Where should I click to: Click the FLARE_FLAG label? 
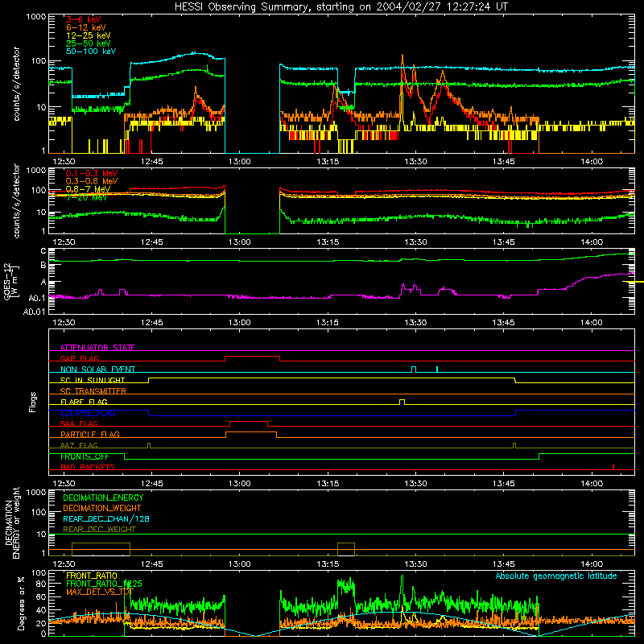click(84, 402)
